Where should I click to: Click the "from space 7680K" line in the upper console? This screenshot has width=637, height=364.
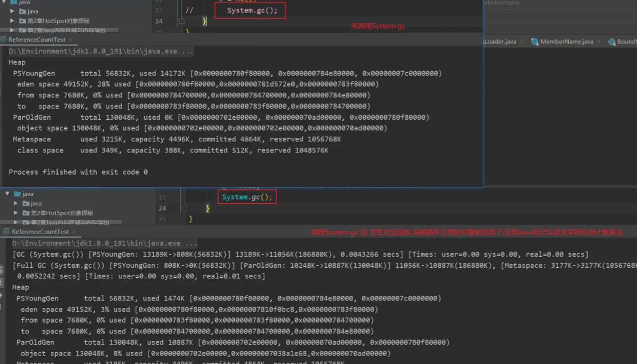pos(194,95)
